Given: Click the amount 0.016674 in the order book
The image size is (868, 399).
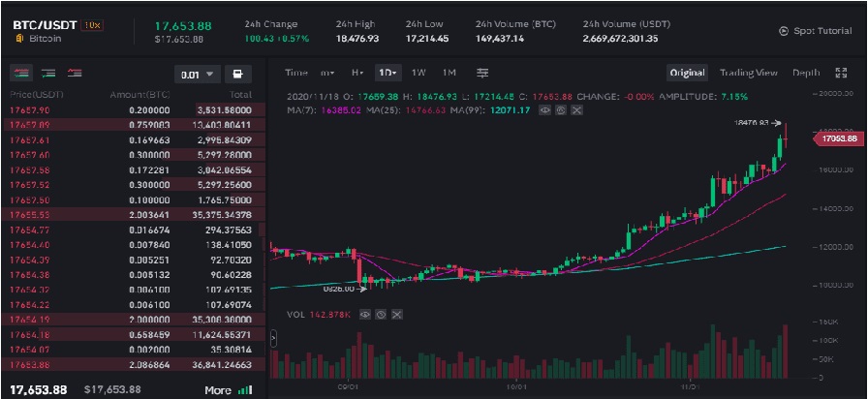Looking at the screenshot, I should coord(149,230).
